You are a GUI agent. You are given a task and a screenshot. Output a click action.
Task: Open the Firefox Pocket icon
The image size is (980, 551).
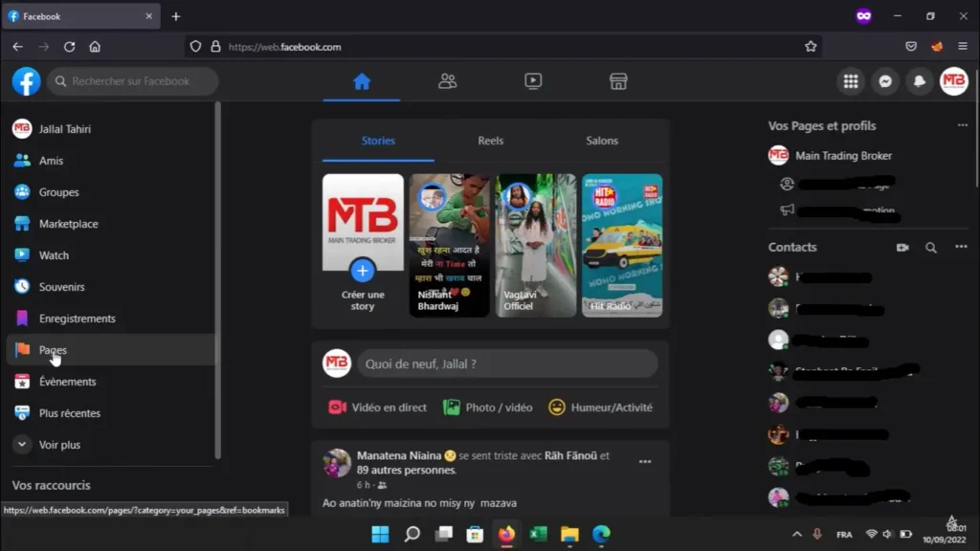911,47
